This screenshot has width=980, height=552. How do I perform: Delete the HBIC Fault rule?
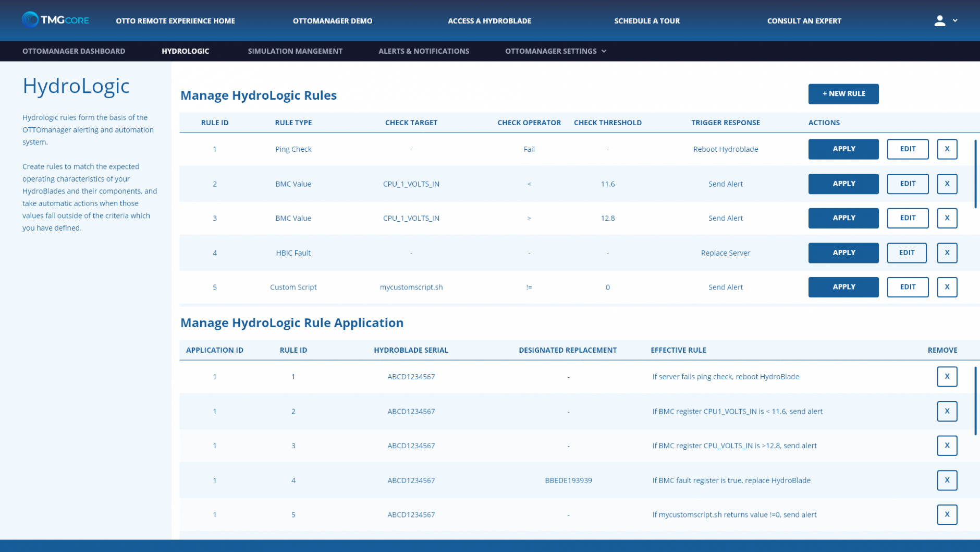[947, 253]
